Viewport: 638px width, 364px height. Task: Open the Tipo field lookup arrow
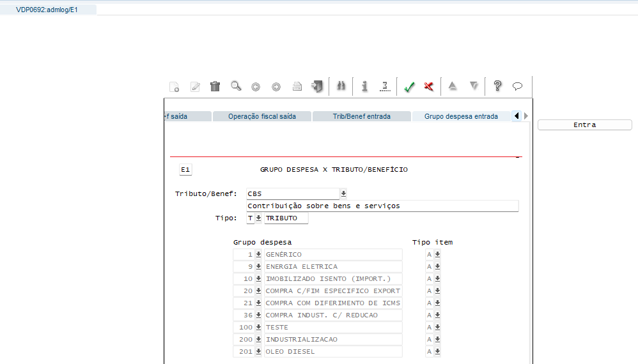pyautogui.click(x=258, y=218)
